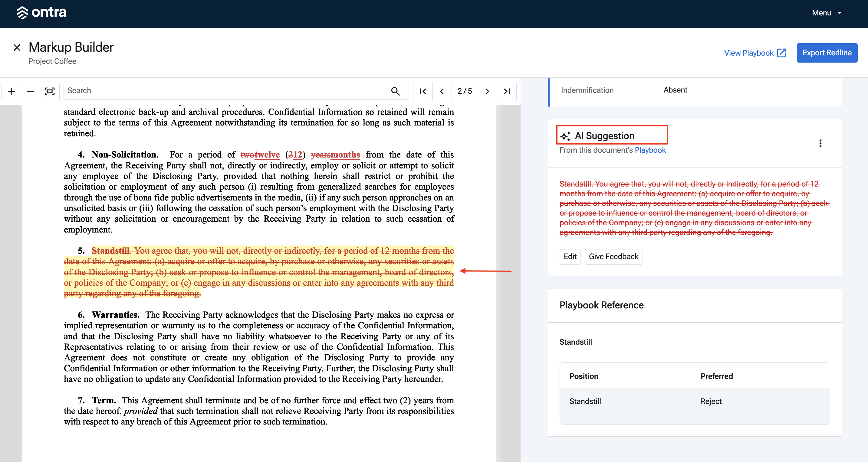Select the struck-through Standstill clause in document
868x462 pixels.
pos(259,272)
